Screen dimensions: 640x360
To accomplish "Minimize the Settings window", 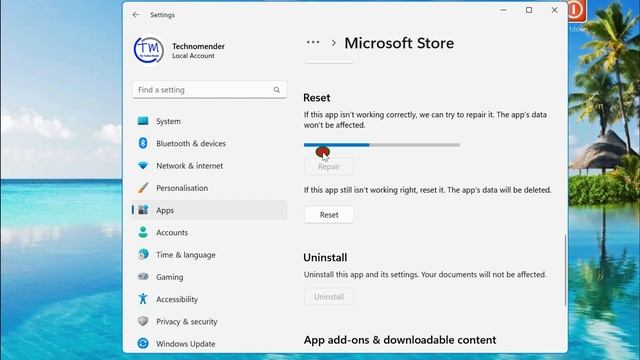I will click(x=503, y=10).
